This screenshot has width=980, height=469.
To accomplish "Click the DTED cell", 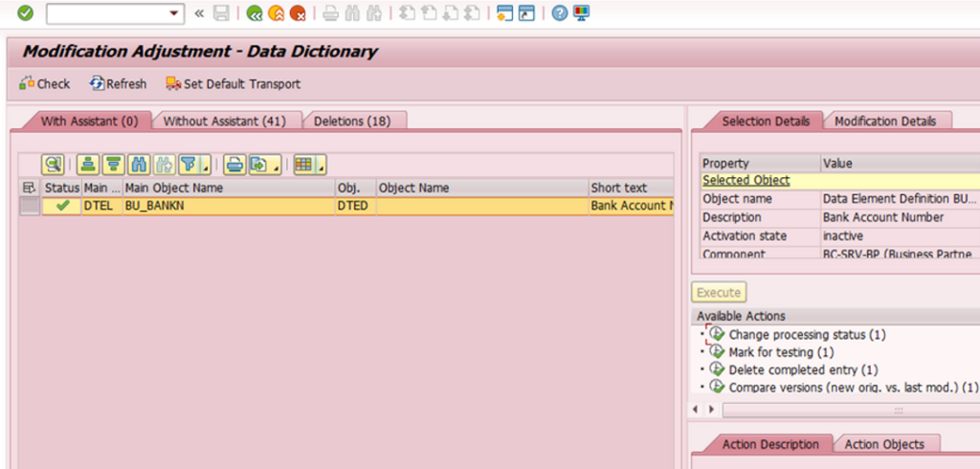I will tap(356, 206).
